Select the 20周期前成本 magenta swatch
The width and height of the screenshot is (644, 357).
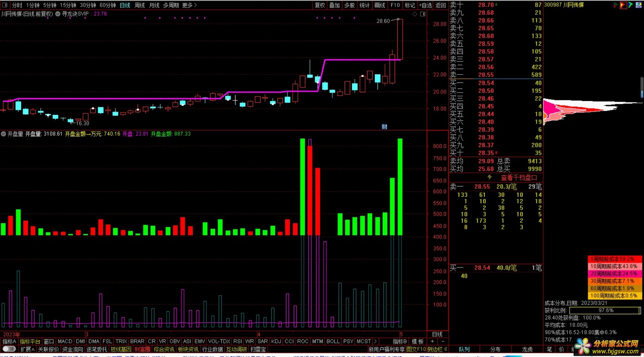(x=615, y=274)
